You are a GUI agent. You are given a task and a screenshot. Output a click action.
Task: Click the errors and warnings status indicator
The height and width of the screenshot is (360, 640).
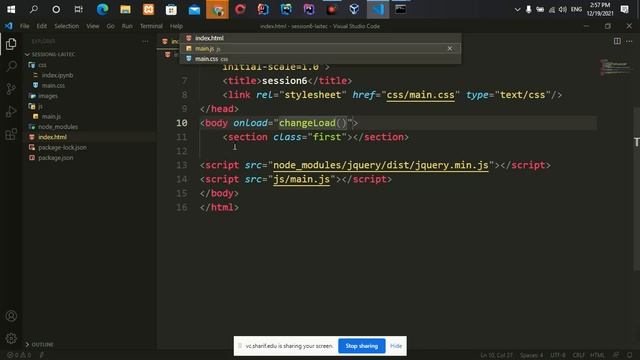tap(19, 355)
